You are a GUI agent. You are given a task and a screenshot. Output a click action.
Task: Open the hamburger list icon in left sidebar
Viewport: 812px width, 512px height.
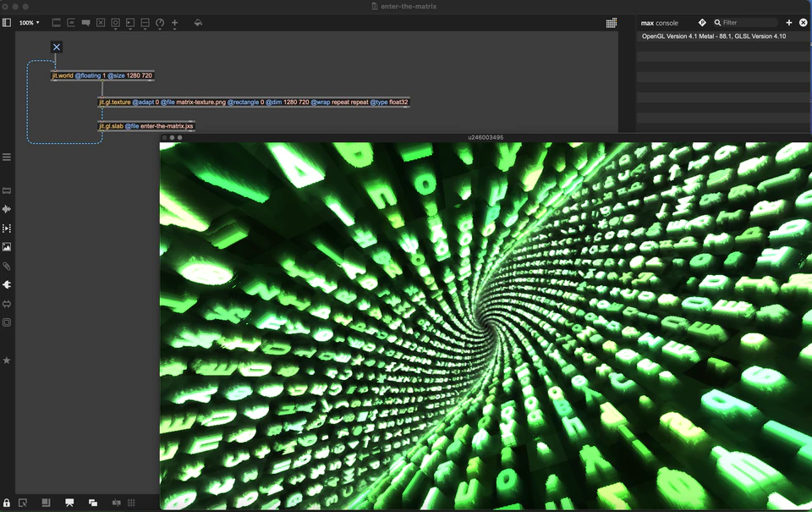7,157
